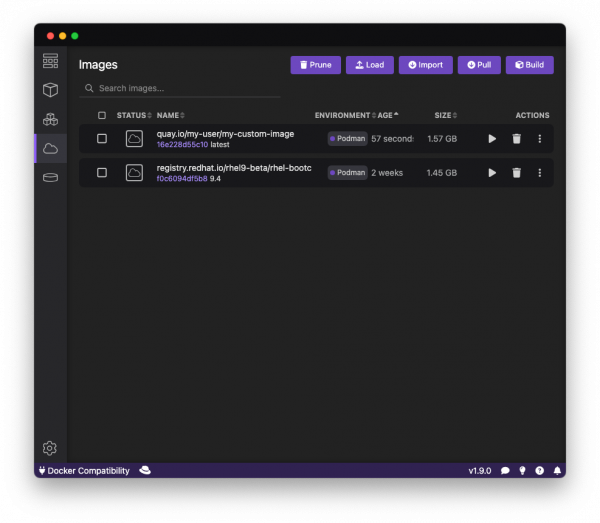Sort table by Status column

[x=134, y=115]
